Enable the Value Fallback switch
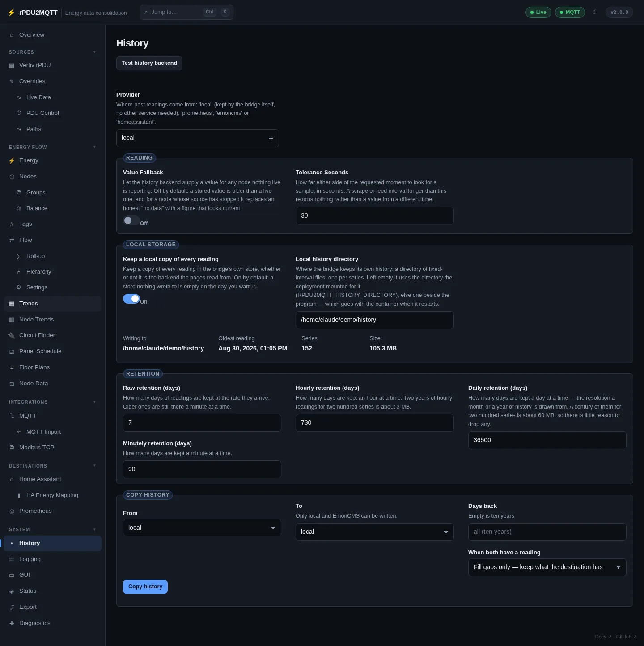This screenshot has width=644, height=646. 131,220
